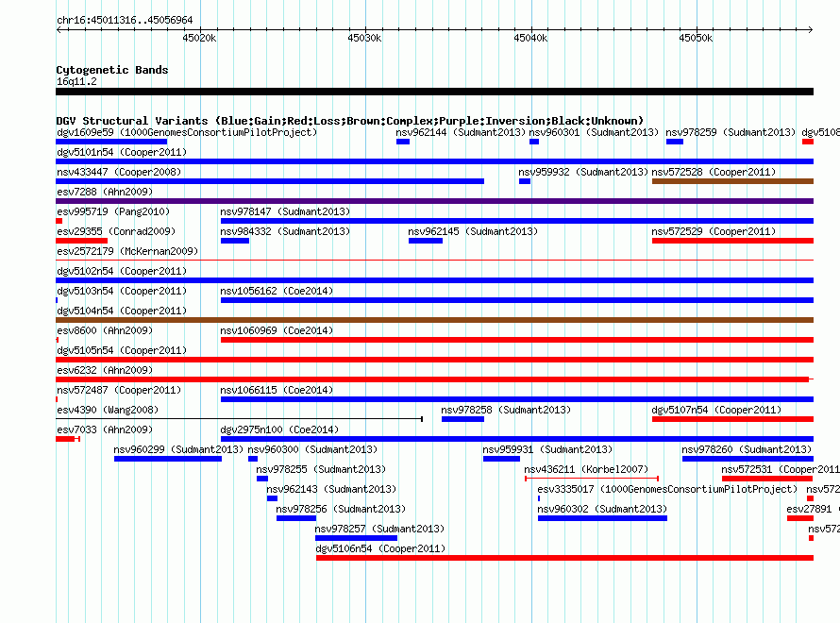Select esv7288 (Ahn2009) inversion label
This screenshot has height=623, width=840.
[105, 192]
